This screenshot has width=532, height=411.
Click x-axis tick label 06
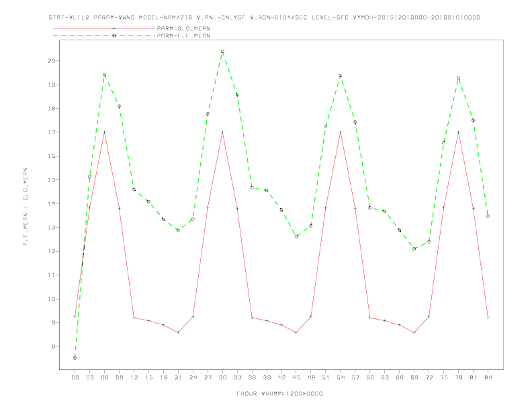click(x=105, y=377)
